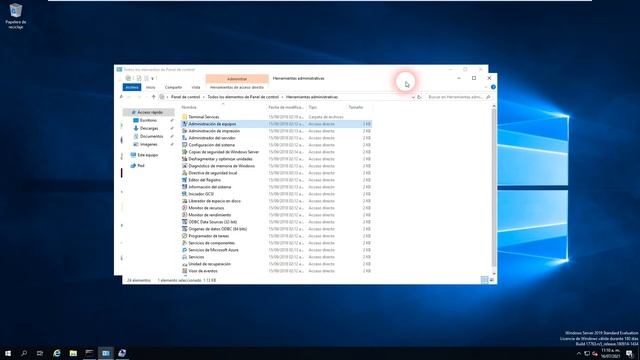Click the Editor del Registro icon
Screen dimensions: 640x360
(x=184, y=180)
